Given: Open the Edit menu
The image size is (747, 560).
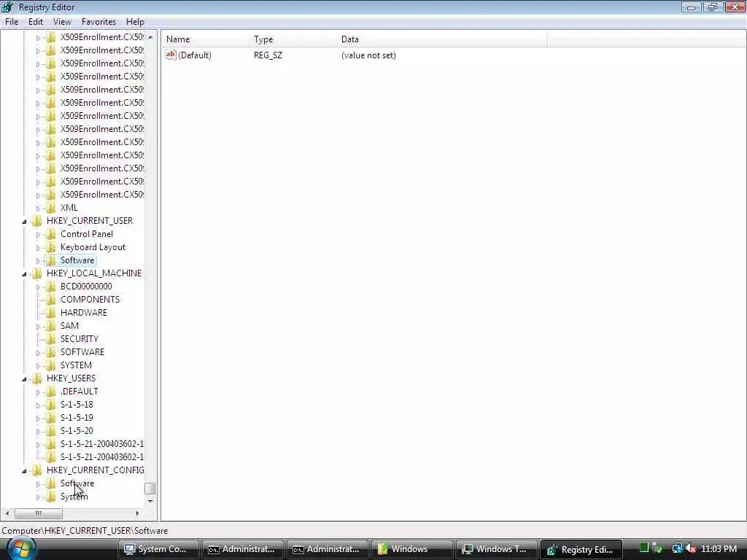Looking at the screenshot, I should tap(35, 22).
